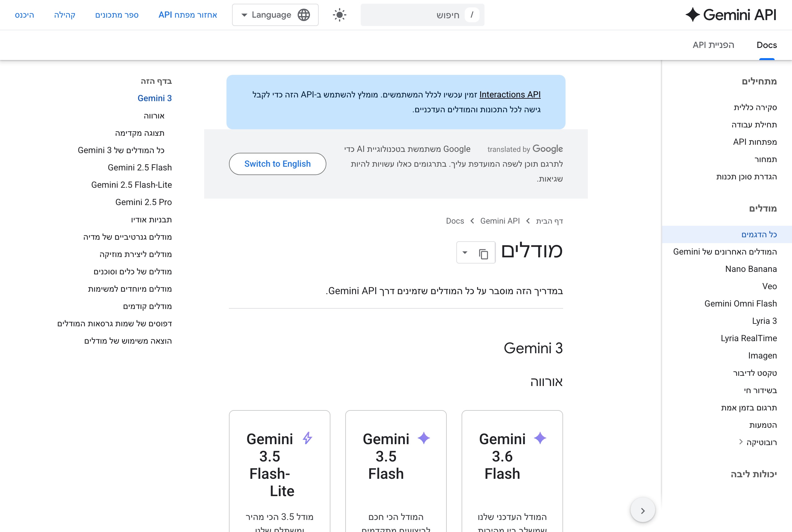Jump to מודלים גנרטיביים של מדיה
This screenshot has width=792, height=532.
point(127,237)
